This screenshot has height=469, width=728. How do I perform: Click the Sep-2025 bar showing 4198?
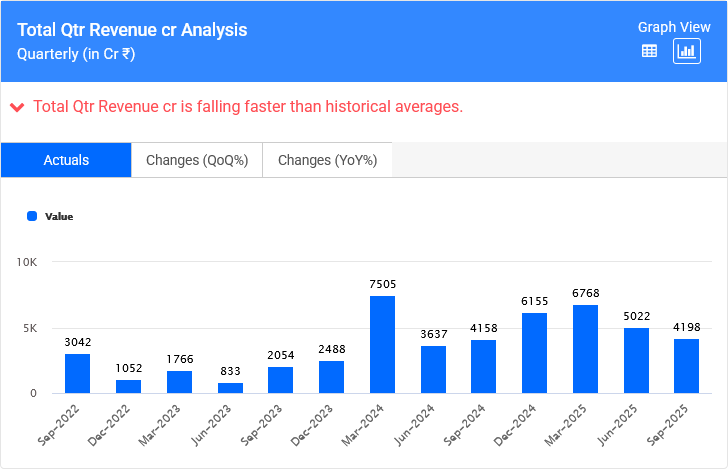tap(686, 366)
